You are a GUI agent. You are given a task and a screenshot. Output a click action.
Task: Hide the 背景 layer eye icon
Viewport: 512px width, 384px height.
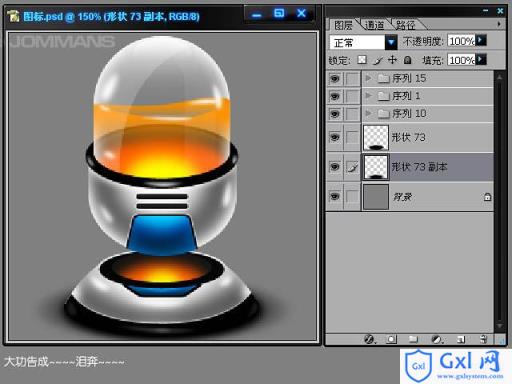[x=335, y=197]
